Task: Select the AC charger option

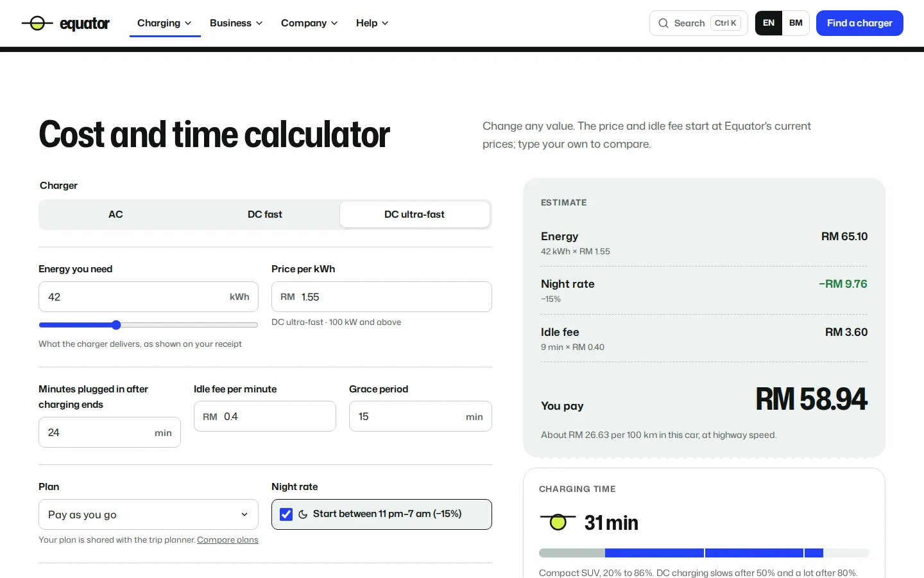Action: (116, 215)
